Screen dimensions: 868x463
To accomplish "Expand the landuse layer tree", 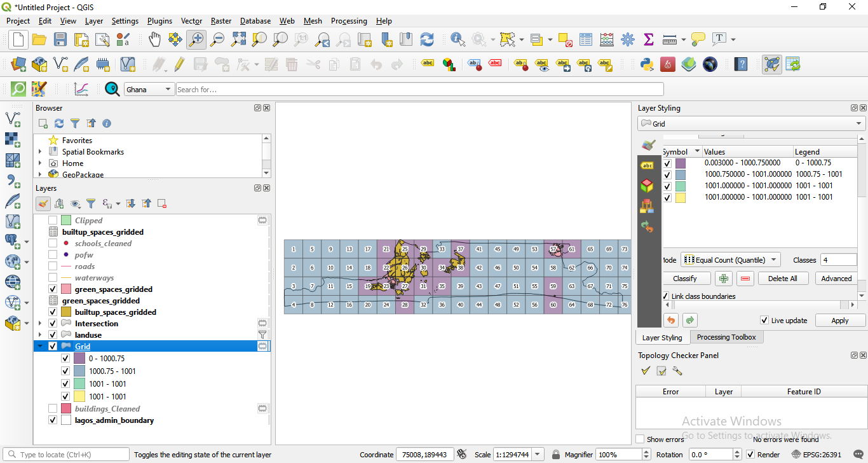I will (x=41, y=335).
